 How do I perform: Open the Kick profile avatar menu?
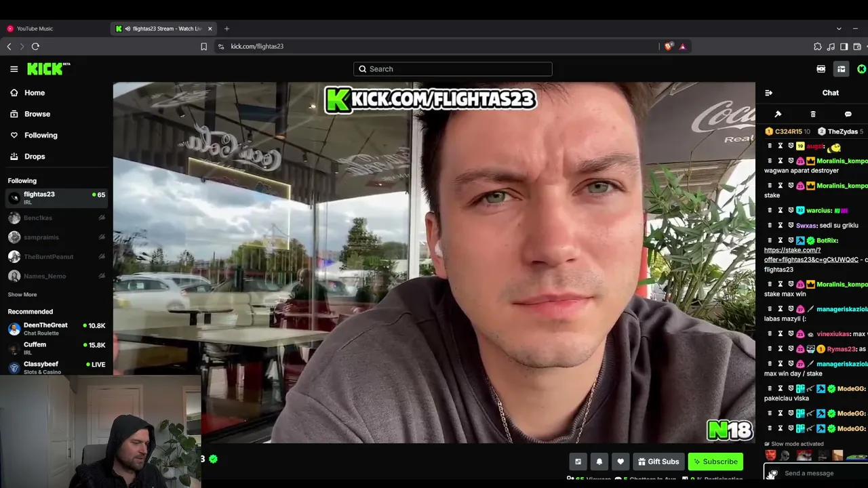(x=861, y=68)
